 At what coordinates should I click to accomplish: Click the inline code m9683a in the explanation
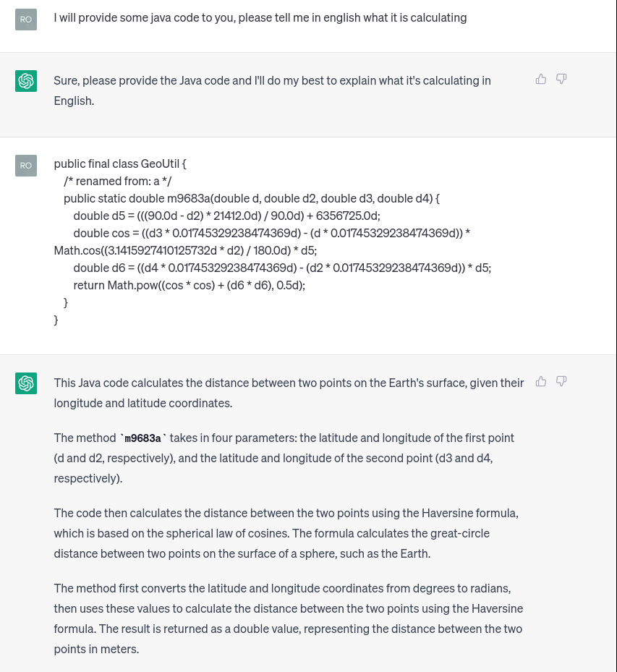(142, 438)
